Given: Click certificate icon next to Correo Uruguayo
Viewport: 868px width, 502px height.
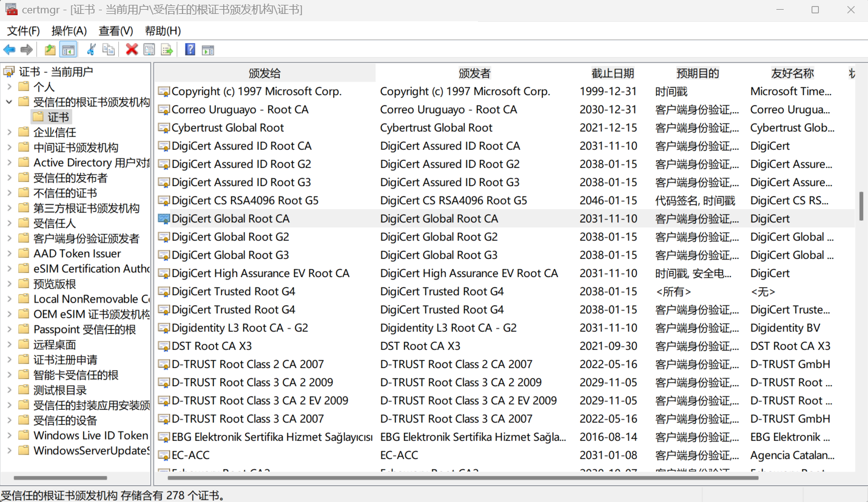Looking at the screenshot, I should (x=164, y=110).
